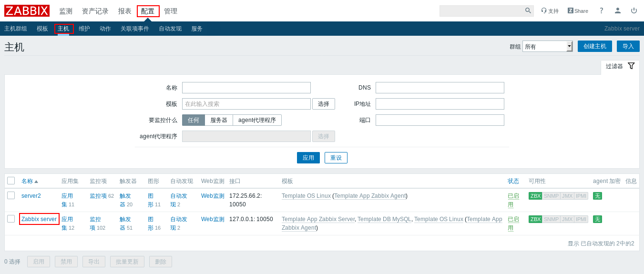Click 无 encryption badge for Zabbix server
644x274 pixels.
pos(597,219)
